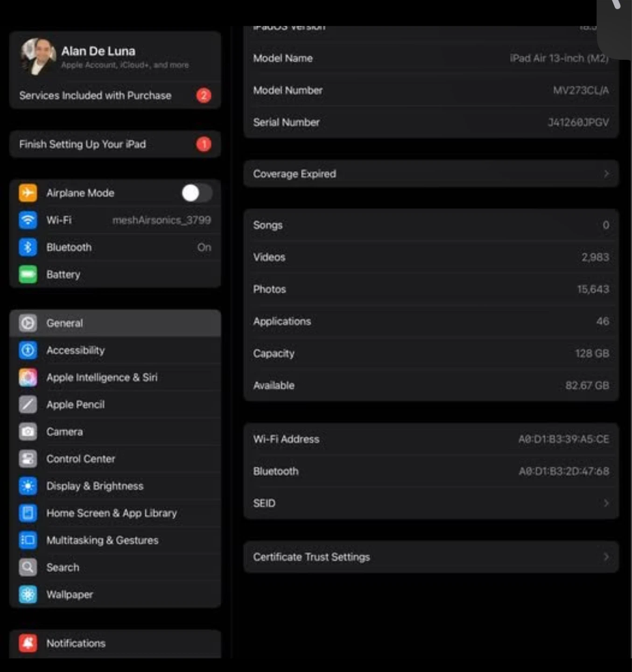Screen dimensions: 632x672
Task: Tap the Apple Intelligence & Siri icon
Action: 28,377
